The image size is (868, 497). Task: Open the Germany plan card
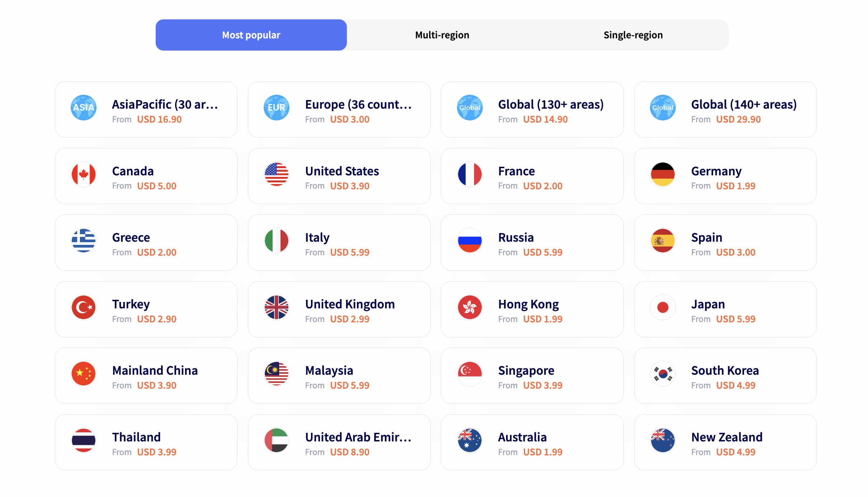[x=726, y=176]
